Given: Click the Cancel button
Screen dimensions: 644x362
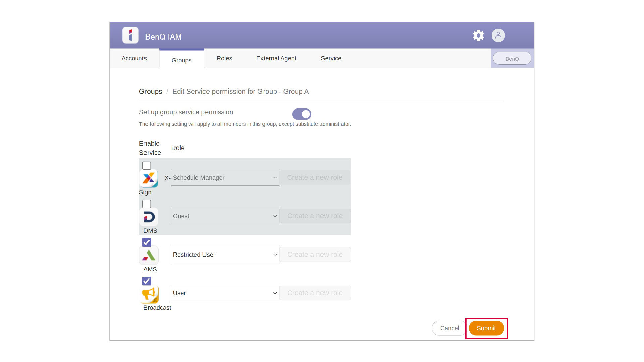Looking at the screenshot, I should tap(449, 328).
